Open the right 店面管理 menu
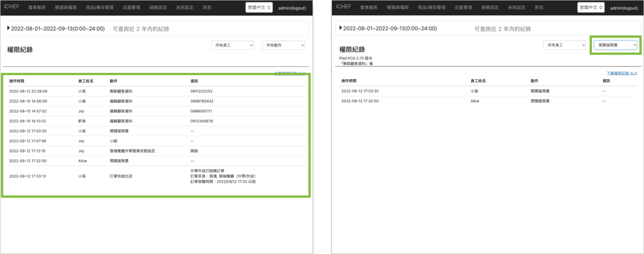The image size is (644, 254). click(463, 8)
